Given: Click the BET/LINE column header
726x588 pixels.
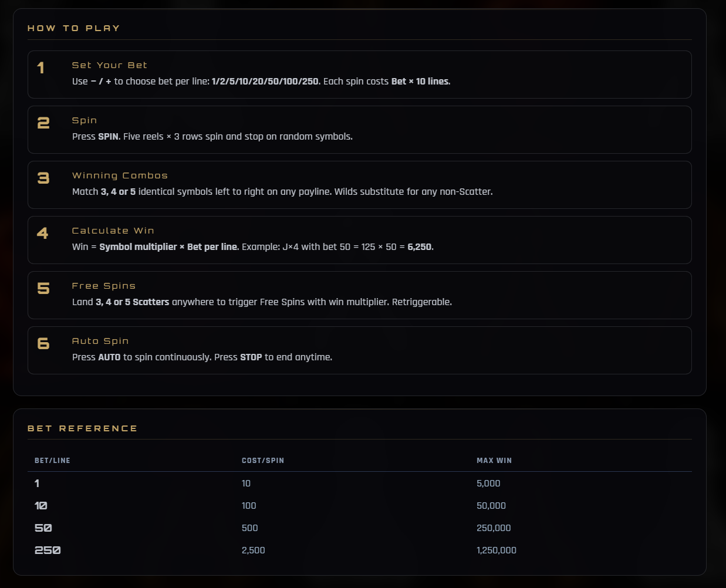Looking at the screenshot, I should click(52, 461).
